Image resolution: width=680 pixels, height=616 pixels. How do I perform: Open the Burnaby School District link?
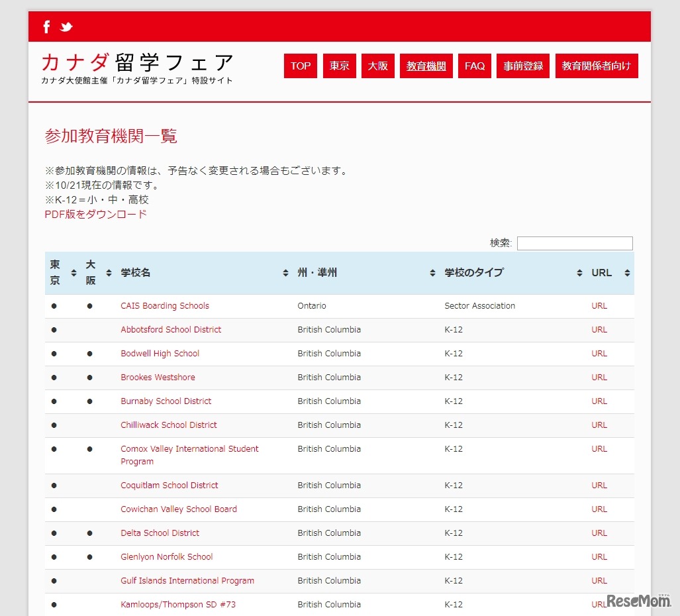[x=166, y=401]
